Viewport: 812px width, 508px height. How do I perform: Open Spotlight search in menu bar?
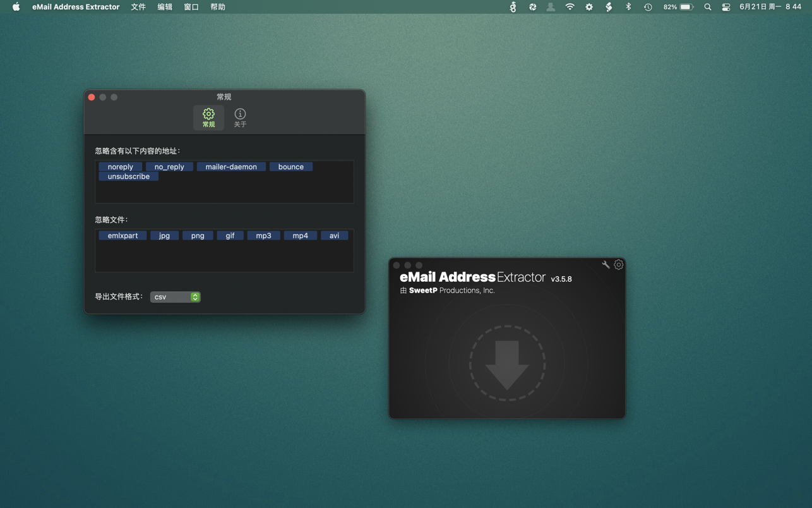point(708,7)
